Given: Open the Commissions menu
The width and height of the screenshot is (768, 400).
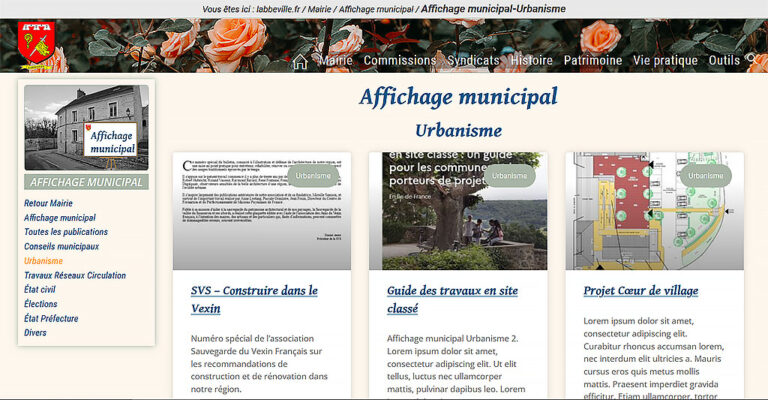Looking at the screenshot, I should click(400, 61).
